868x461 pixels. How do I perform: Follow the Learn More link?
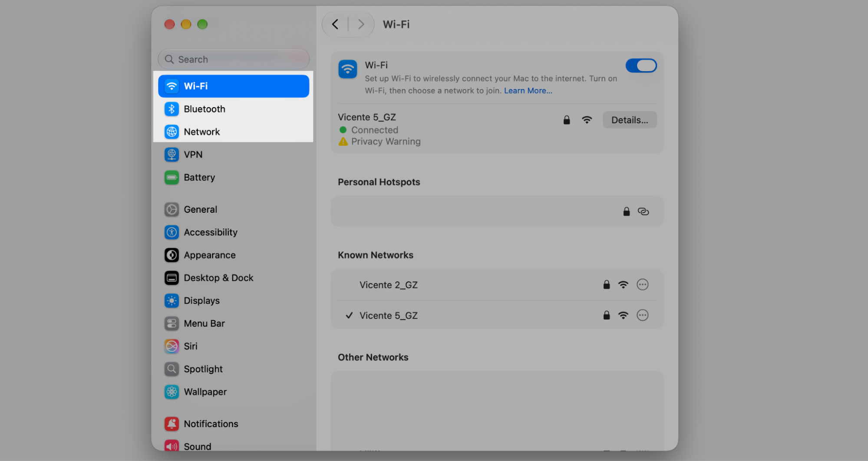pos(528,91)
